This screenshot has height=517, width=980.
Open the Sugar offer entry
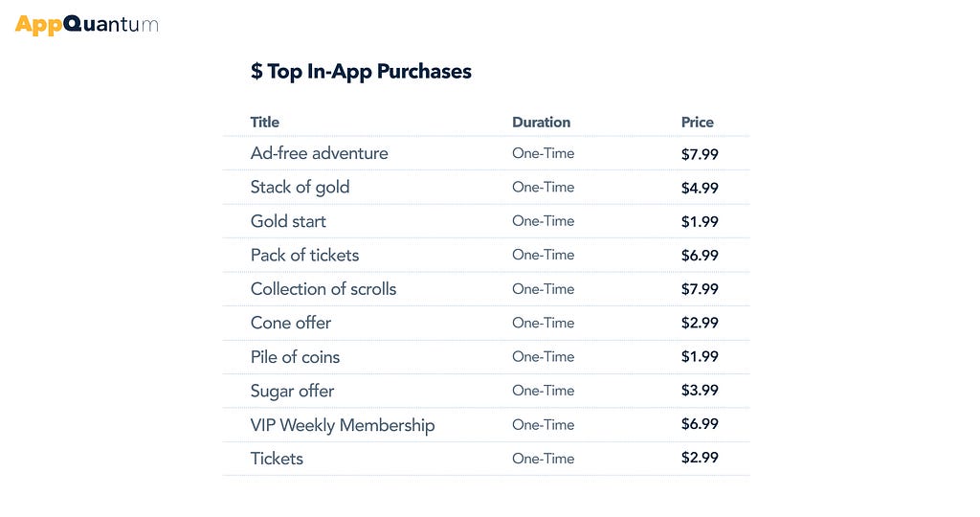[x=292, y=392]
